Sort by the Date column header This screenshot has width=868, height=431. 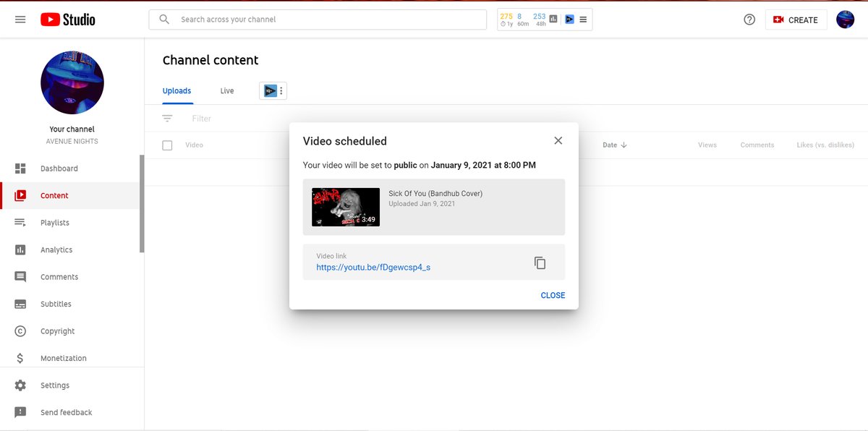(615, 145)
